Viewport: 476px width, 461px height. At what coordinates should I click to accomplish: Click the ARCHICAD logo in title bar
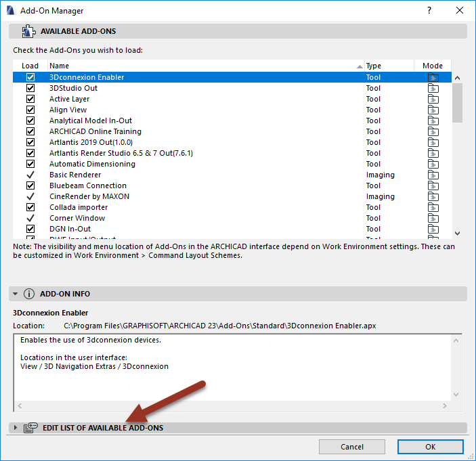[x=11, y=11]
